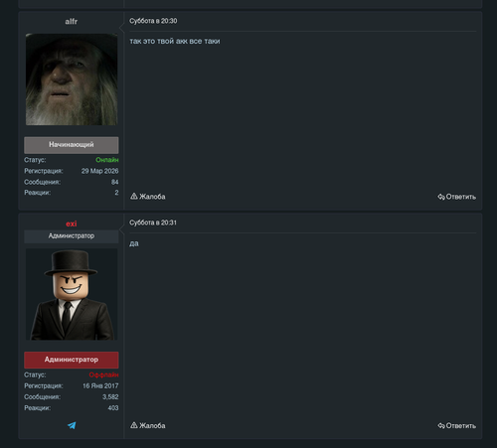
Task: Click alfr's Онлайн status text
Action: point(107,160)
